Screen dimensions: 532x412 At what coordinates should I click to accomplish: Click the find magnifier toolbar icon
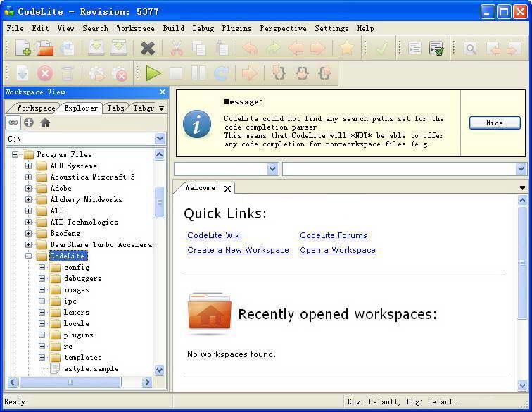coord(470,49)
